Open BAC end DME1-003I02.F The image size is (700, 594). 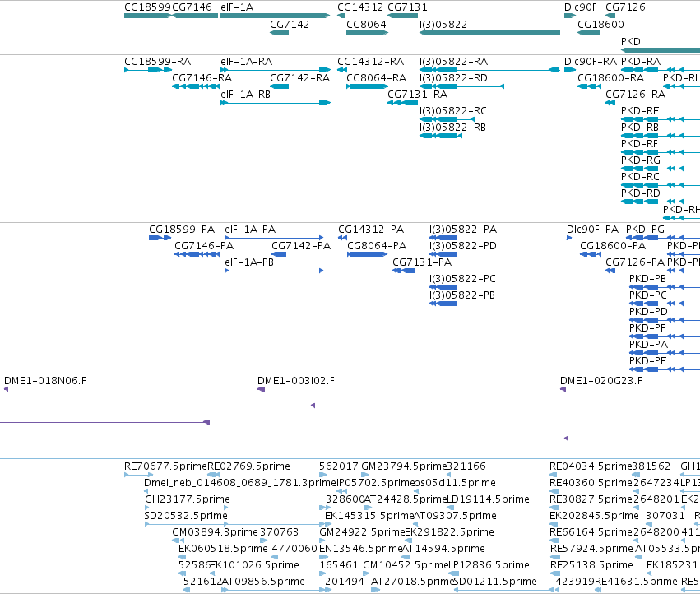295,381
